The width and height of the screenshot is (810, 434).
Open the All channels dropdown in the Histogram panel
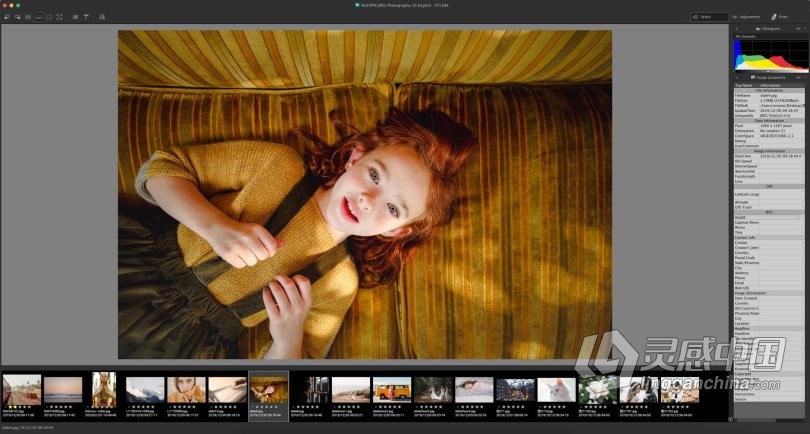[x=770, y=37]
